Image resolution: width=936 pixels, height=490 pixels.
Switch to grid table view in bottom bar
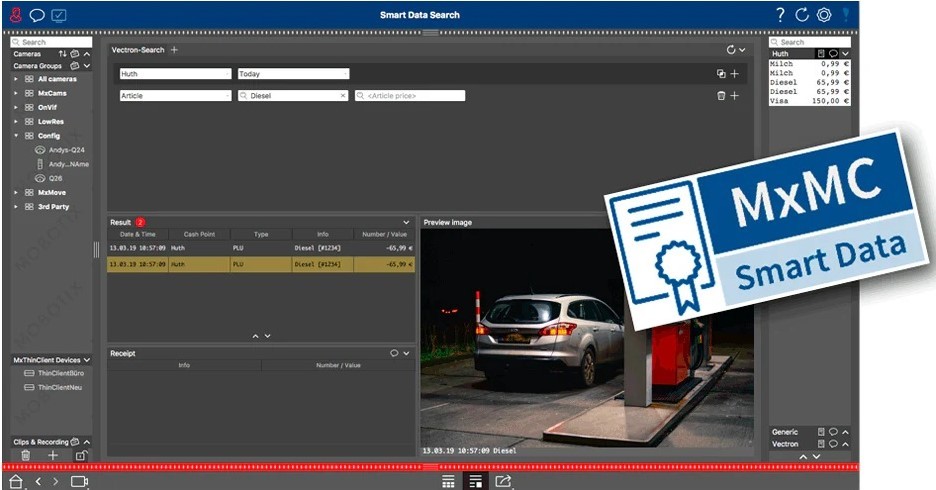[448, 481]
